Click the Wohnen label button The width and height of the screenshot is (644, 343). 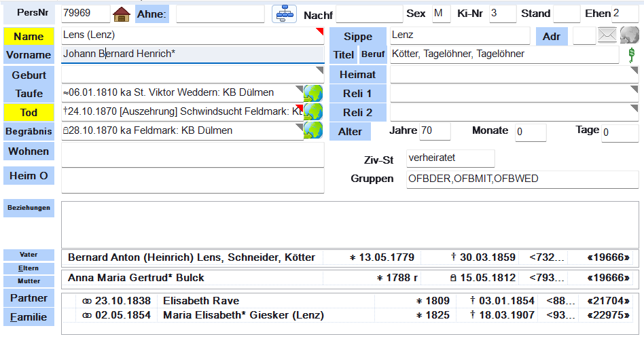pyautogui.click(x=29, y=151)
